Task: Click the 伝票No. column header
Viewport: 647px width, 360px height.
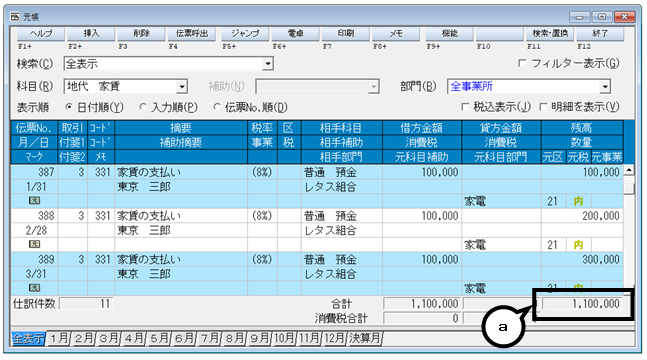Action: (x=35, y=128)
